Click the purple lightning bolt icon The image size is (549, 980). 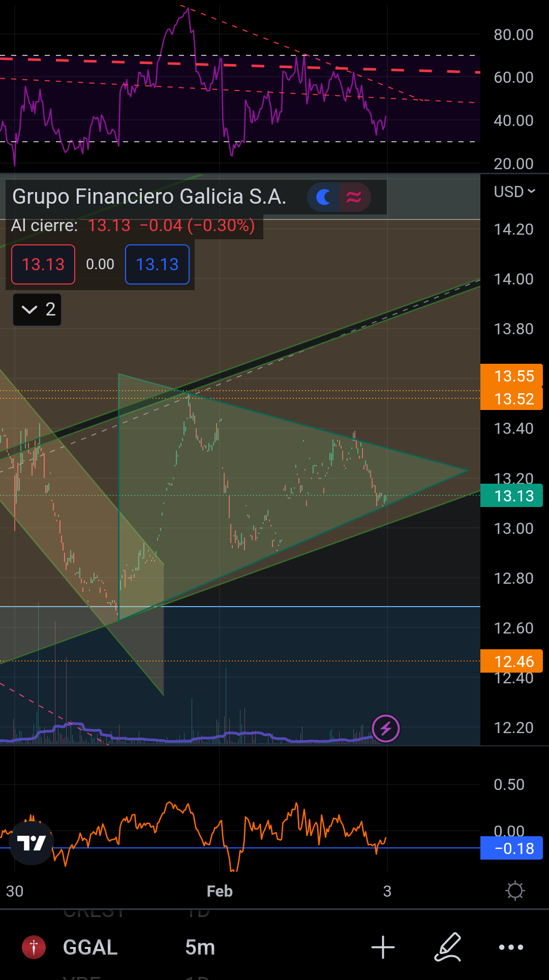click(386, 729)
